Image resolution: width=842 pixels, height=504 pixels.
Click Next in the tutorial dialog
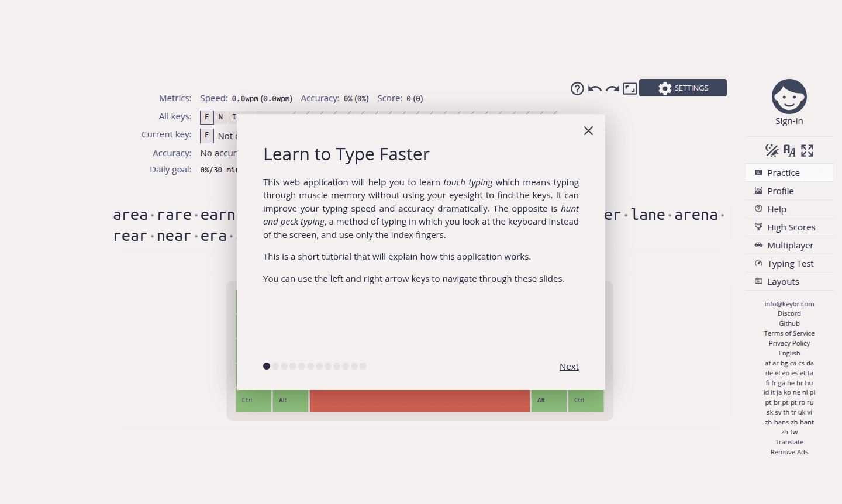(568, 366)
